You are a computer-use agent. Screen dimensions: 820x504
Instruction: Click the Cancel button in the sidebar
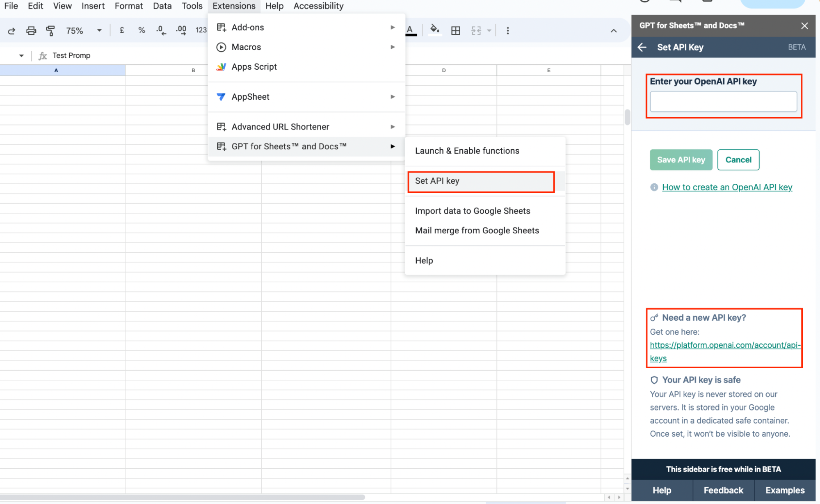point(738,160)
